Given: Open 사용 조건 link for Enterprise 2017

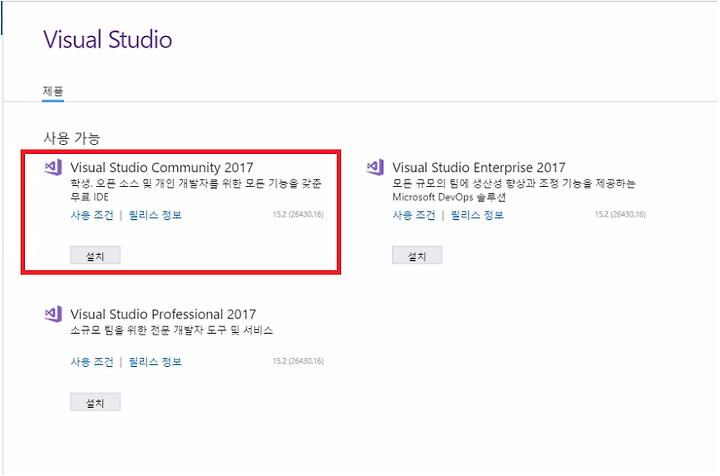Looking at the screenshot, I should click(414, 215).
